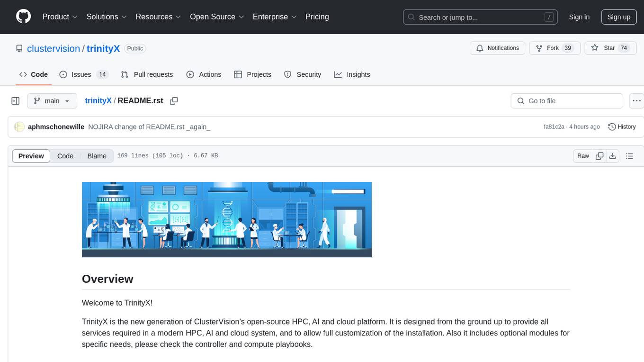Switch to Preview view
This screenshot has height=362, width=644.
click(31, 156)
